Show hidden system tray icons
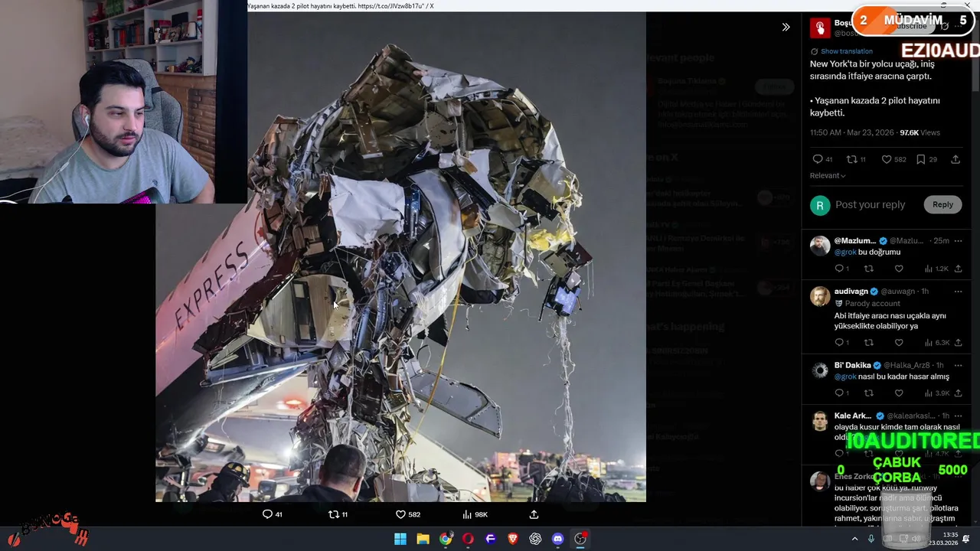The height and width of the screenshot is (551, 980). (854, 539)
